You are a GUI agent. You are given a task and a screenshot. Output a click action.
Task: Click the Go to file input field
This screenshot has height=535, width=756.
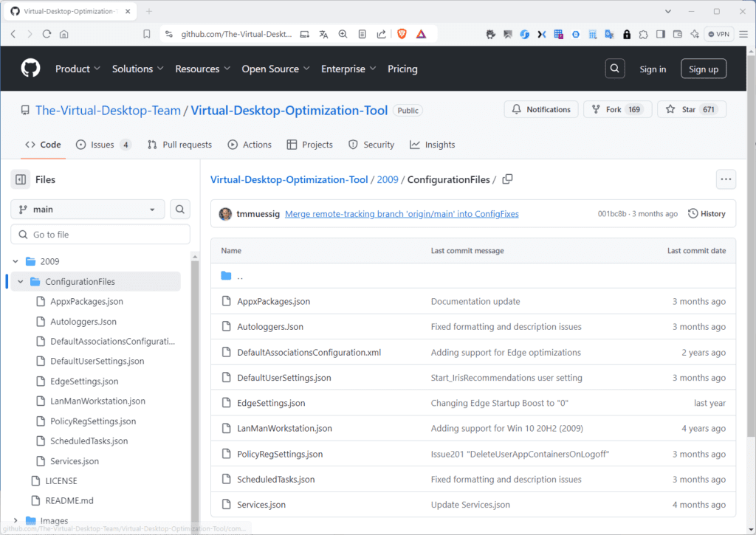coord(100,235)
